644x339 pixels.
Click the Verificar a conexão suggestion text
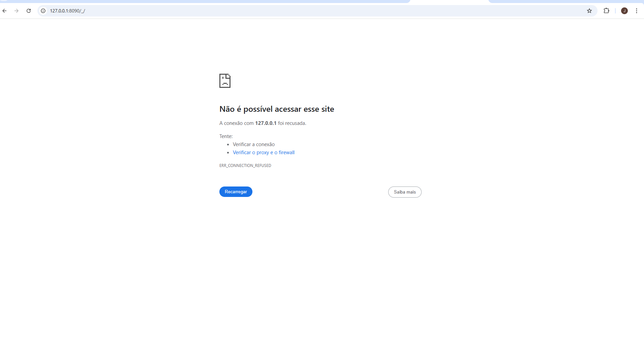click(x=253, y=144)
